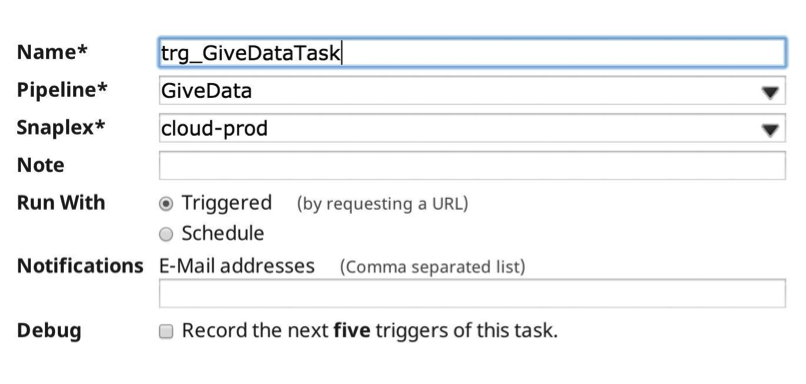Click the Name* field label
Viewport: 806px width, 384px height.
52,52
